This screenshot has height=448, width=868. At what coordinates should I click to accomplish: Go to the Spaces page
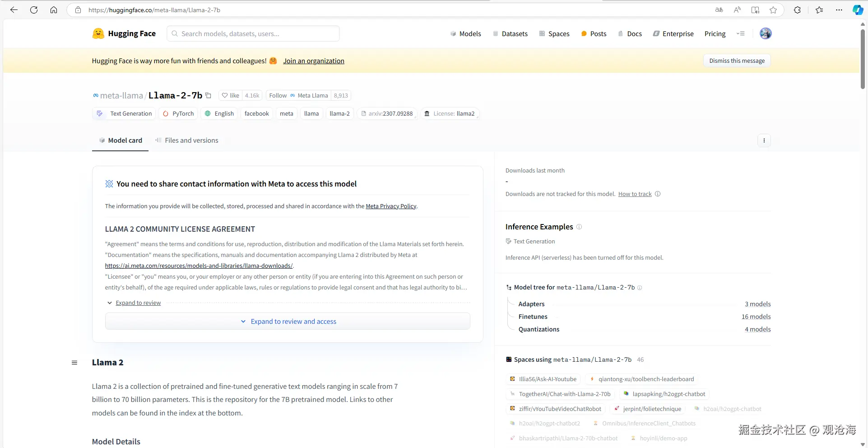554,33
